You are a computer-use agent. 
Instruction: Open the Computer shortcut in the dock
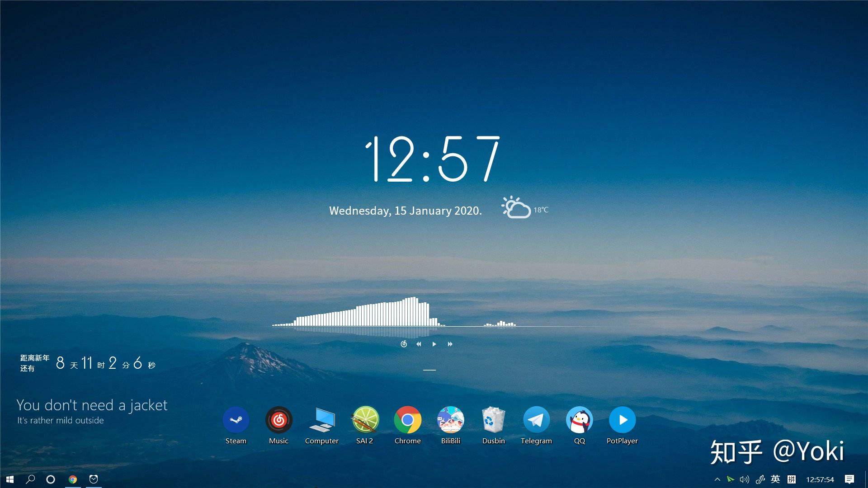pos(321,420)
